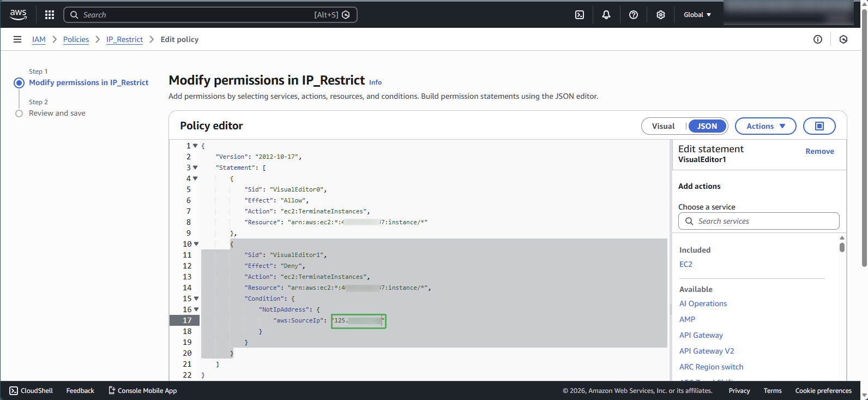Image resolution: width=868 pixels, height=400 pixels.
Task: Select Step 1 Modify permissions radio
Action: point(19,83)
